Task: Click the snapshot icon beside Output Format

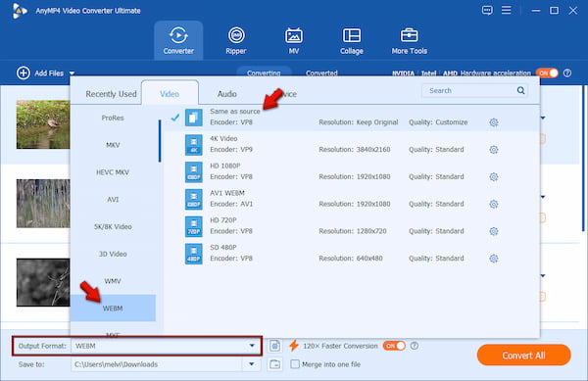Action: tap(274, 346)
